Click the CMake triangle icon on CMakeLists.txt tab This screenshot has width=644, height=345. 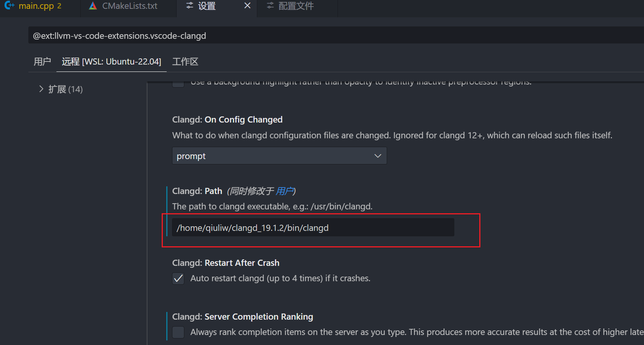click(x=93, y=6)
